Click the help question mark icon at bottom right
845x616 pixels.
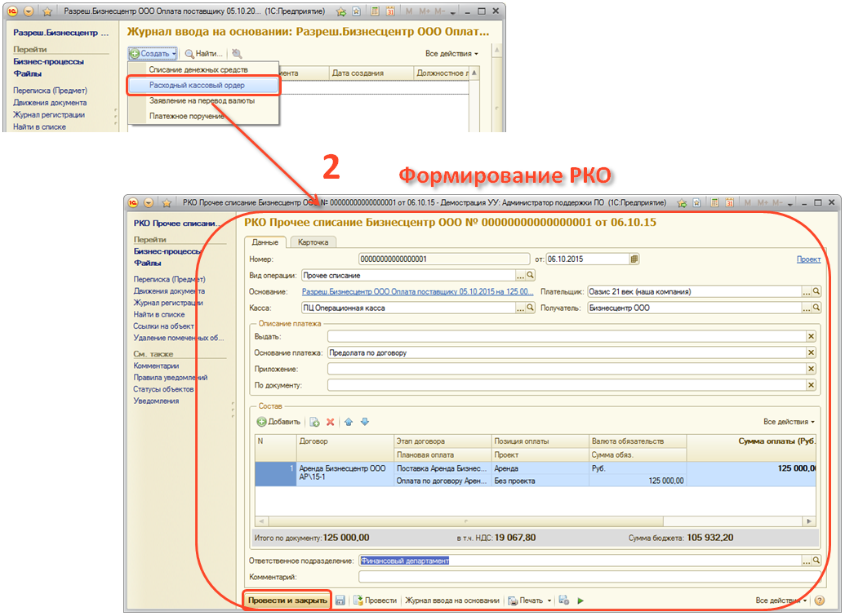tap(819, 600)
